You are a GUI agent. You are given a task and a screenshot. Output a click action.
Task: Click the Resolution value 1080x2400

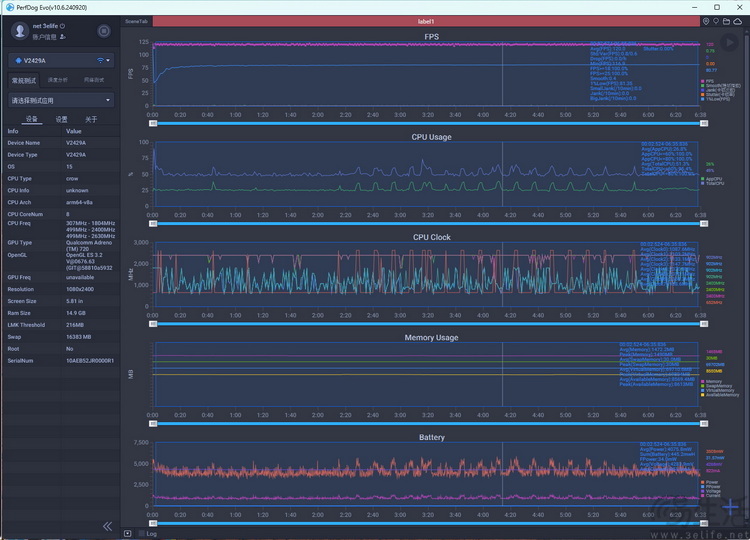pos(80,289)
